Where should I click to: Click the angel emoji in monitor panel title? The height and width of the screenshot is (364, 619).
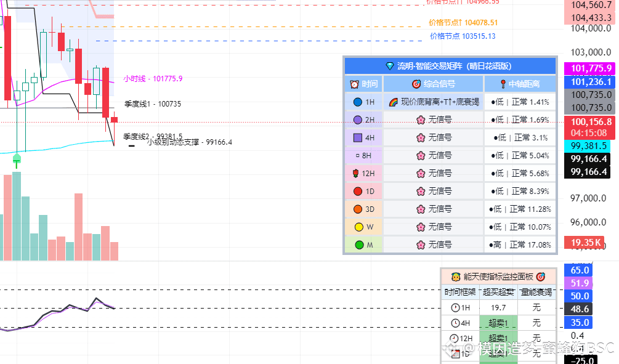tap(456, 277)
